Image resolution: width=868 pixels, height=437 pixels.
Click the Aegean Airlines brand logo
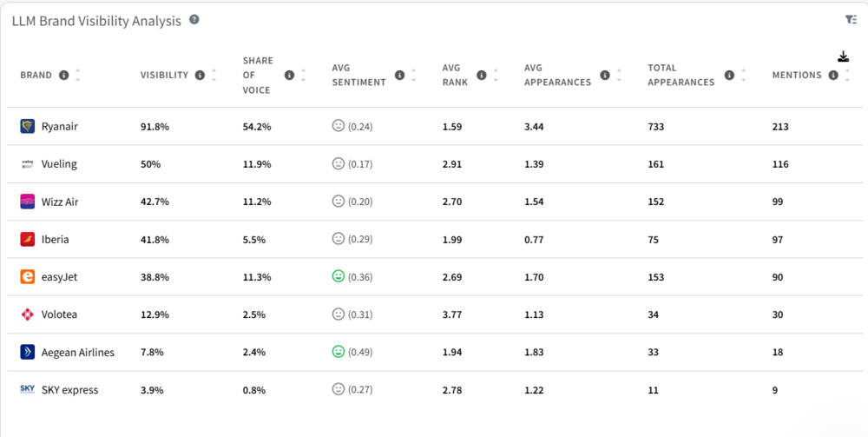[x=27, y=352]
